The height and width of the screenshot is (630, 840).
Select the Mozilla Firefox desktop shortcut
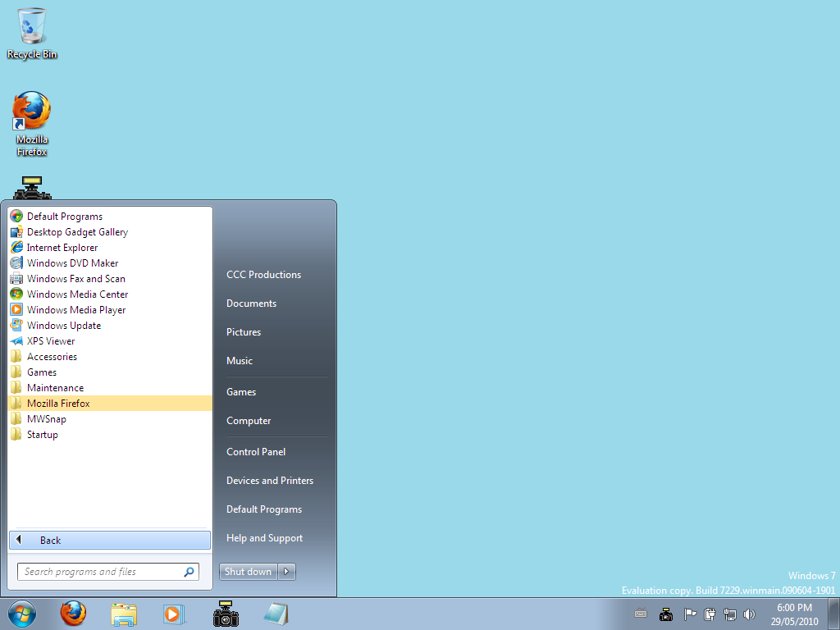(x=32, y=125)
